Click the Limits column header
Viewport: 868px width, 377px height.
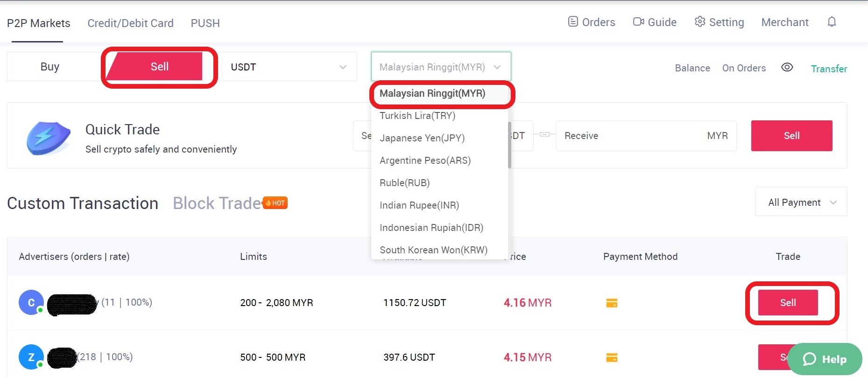click(254, 257)
